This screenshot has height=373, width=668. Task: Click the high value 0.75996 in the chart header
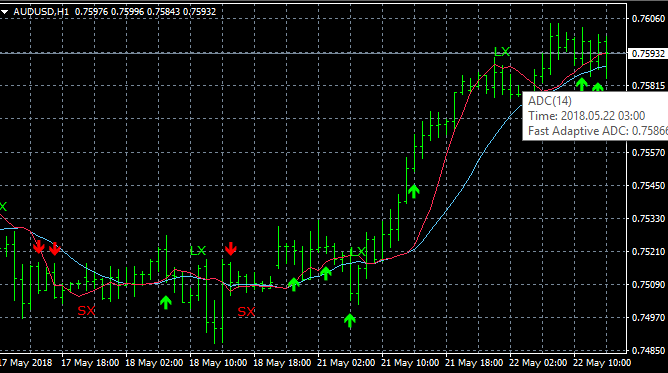127,12
